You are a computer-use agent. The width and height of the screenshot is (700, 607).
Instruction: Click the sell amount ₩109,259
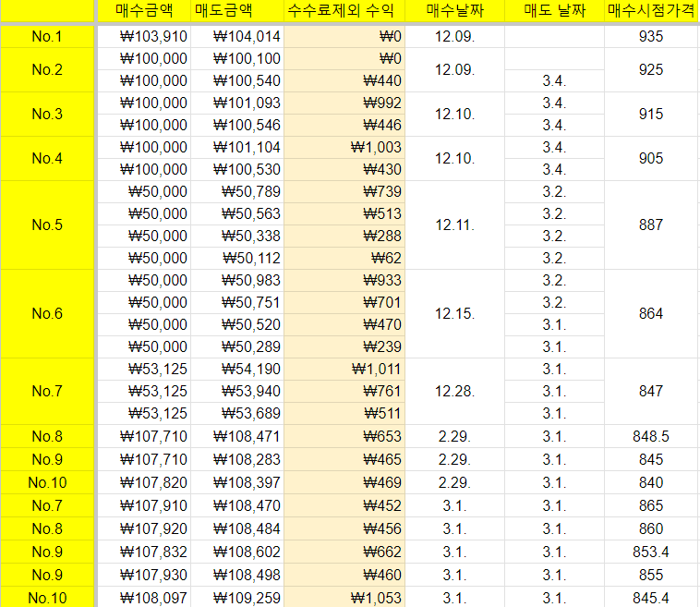click(x=237, y=598)
